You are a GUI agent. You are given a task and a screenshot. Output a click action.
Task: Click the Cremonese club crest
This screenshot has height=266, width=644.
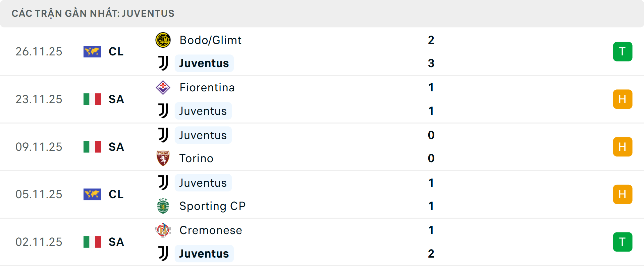click(163, 230)
